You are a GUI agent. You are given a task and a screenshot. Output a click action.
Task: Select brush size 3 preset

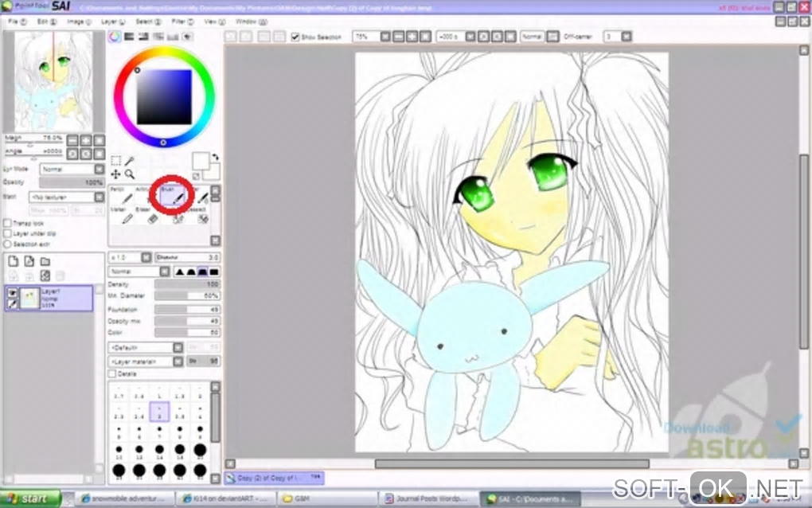[159, 412]
